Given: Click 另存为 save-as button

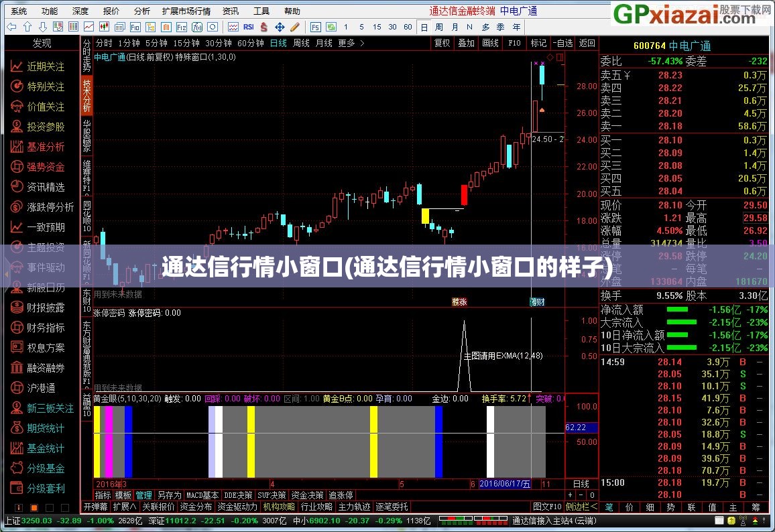Looking at the screenshot, I should tap(169, 495).
